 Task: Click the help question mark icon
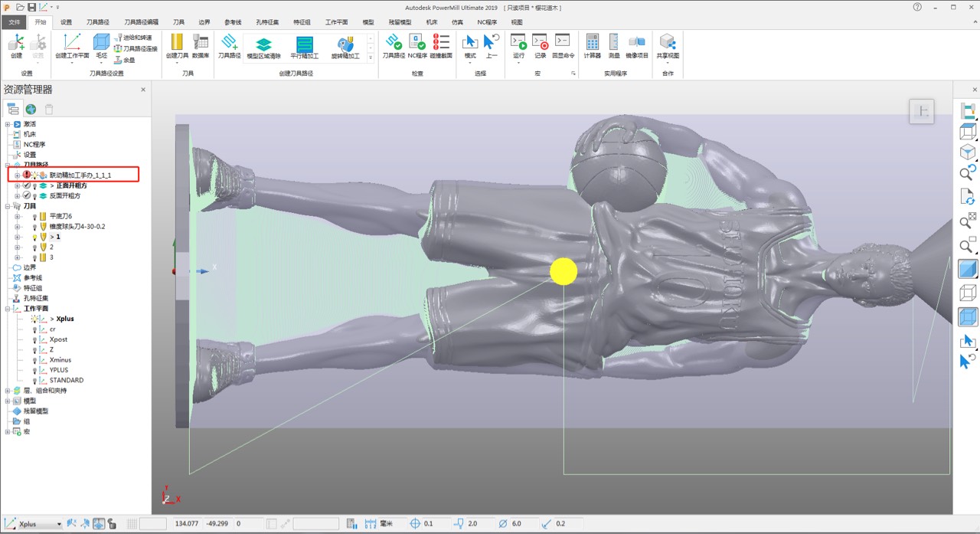[917, 7]
